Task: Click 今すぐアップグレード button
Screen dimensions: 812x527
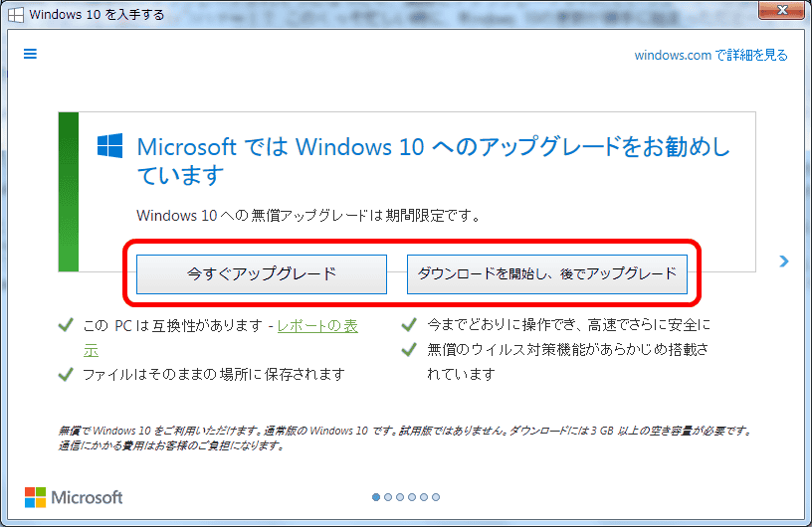Action: (x=262, y=273)
